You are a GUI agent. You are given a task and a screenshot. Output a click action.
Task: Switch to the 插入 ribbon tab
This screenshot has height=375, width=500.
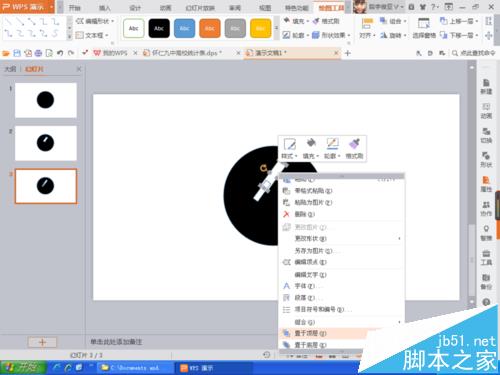click(105, 8)
